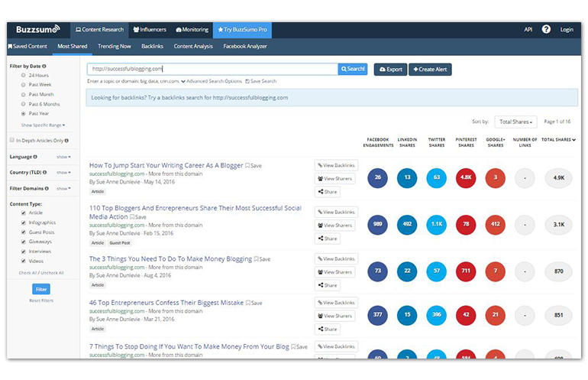Viewport: 588px width, 380px height.
Task: Show the Language filter options
Action: pos(63,157)
